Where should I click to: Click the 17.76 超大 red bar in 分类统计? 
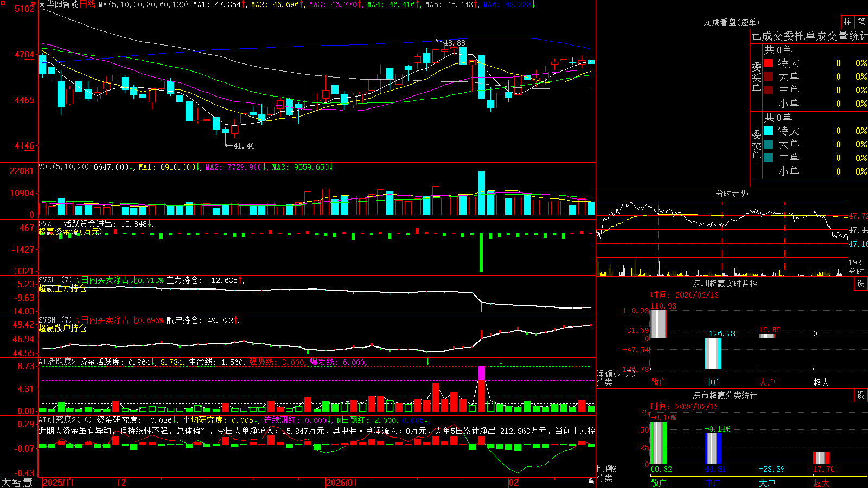(821, 458)
